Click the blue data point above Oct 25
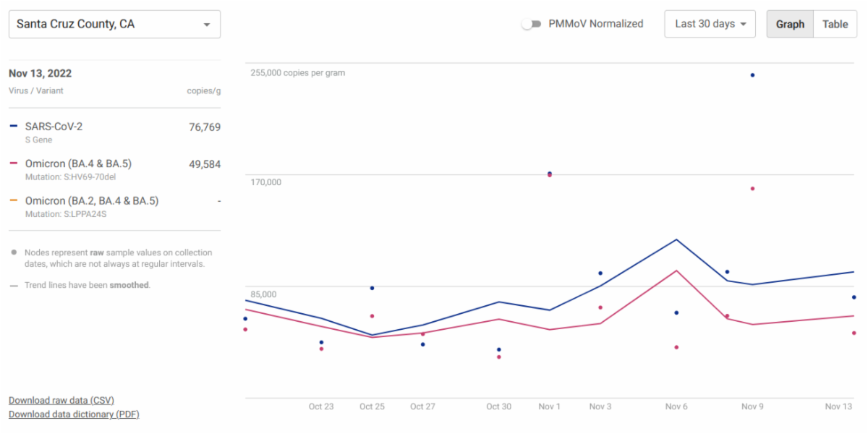 point(372,288)
